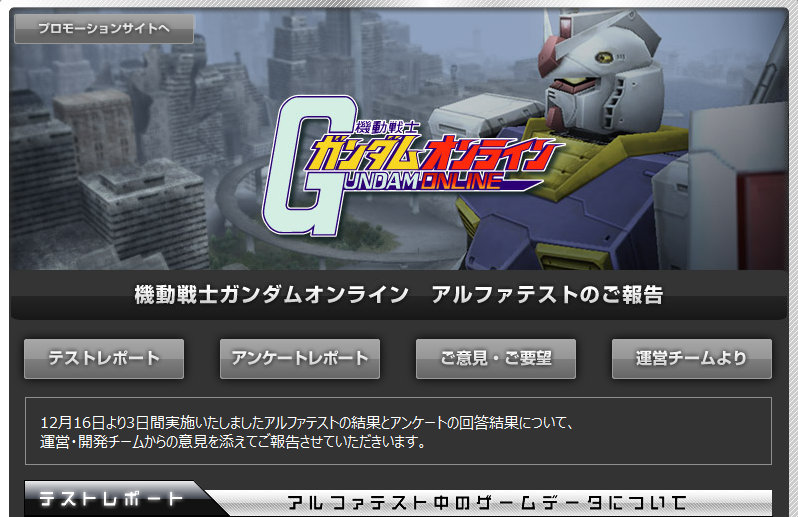Viewport: 798px width, 517px height.
Task: Click the アルファテストのご報告 page heading
Action: pos(398,295)
